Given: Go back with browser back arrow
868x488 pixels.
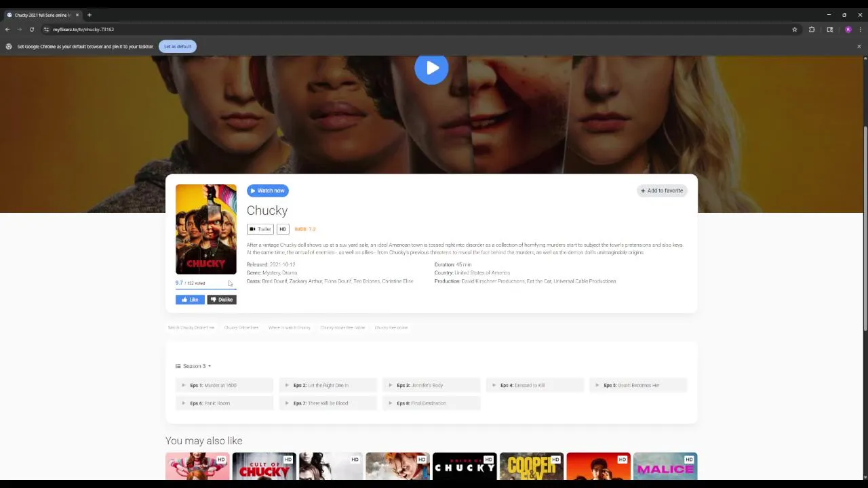Looking at the screenshot, I should pos(7,29).
